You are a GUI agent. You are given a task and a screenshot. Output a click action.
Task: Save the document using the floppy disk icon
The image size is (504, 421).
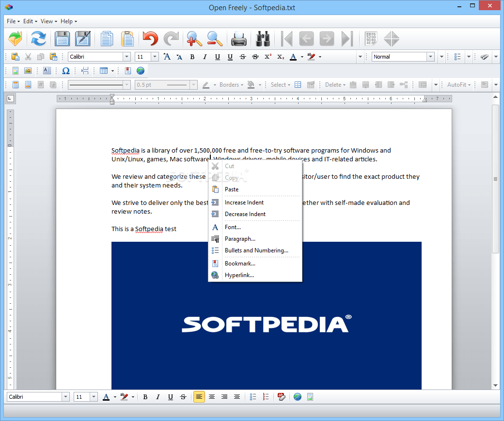[62, 39]
